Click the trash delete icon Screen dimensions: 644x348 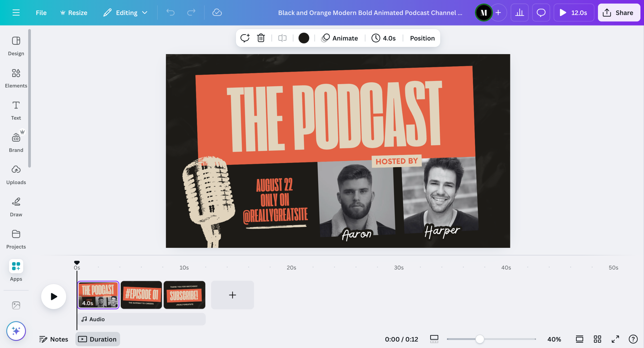[x=261, y=38]
